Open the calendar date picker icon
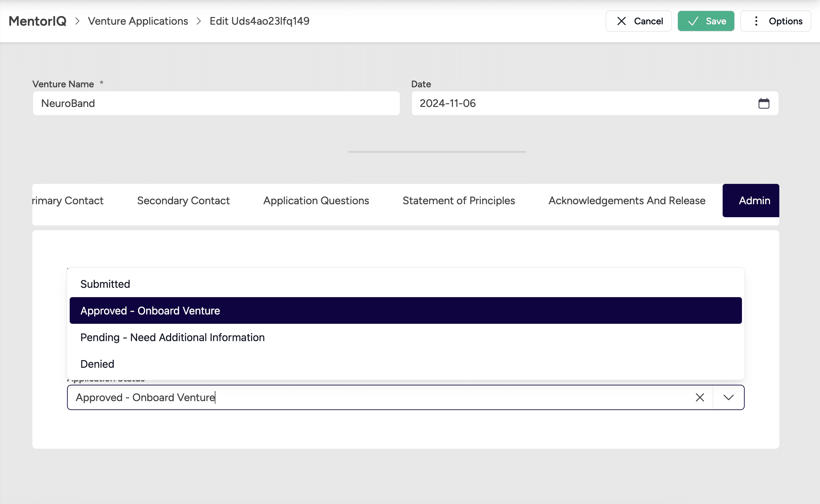Viewport: 820px width, 504px height. click(x=764, y=103)
